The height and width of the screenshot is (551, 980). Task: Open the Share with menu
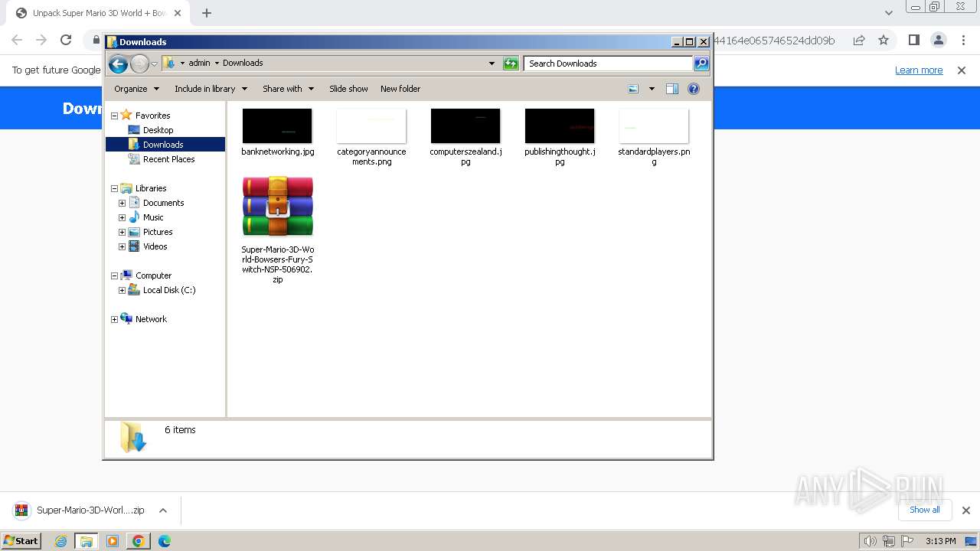(288, 89)
